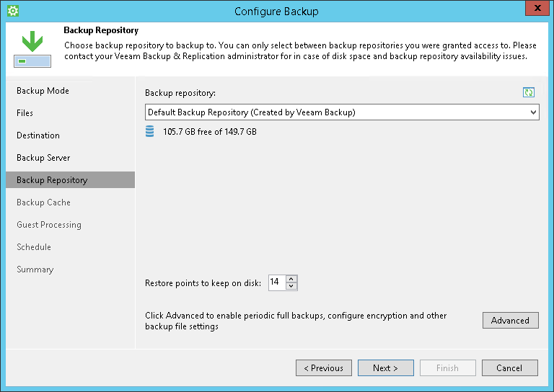Click the restore points number field
This screenshot has height=392, width=554.
pyautogui.click(x=276, y=282)
